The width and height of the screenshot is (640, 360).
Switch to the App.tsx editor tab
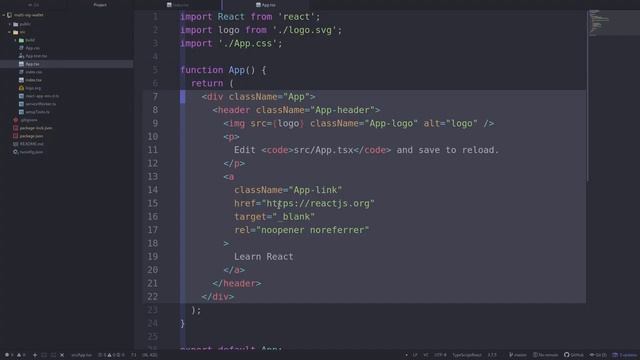pyautogui.click(x=266, y=5)
